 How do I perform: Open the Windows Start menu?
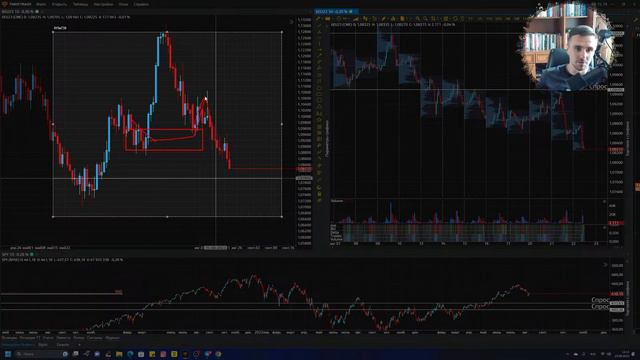[7, 354]
